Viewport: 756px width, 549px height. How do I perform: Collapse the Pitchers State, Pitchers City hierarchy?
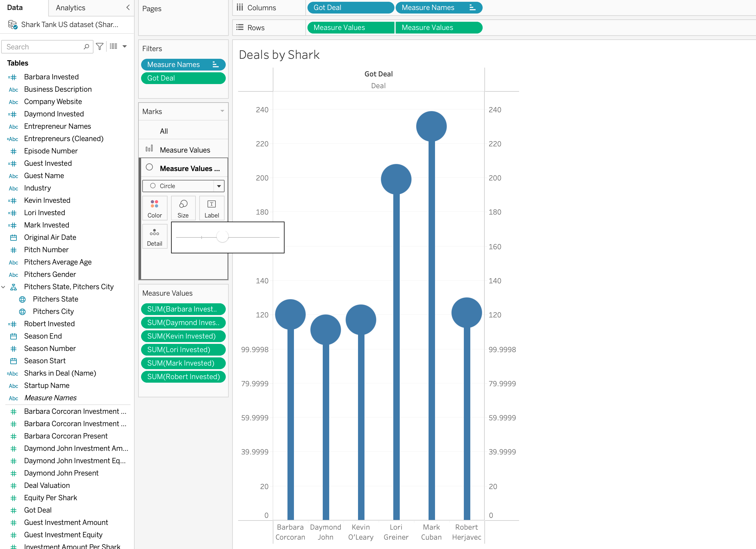coord(3,287)
